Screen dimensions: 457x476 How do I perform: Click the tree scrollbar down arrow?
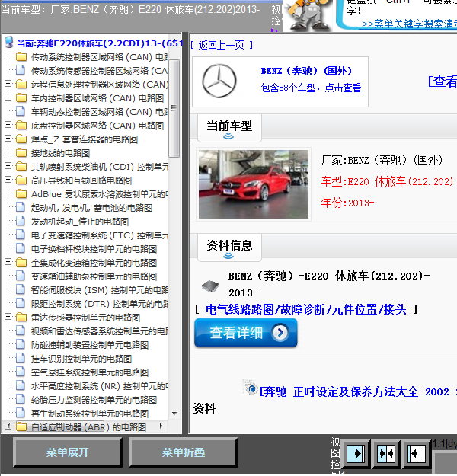click(174, 413)
